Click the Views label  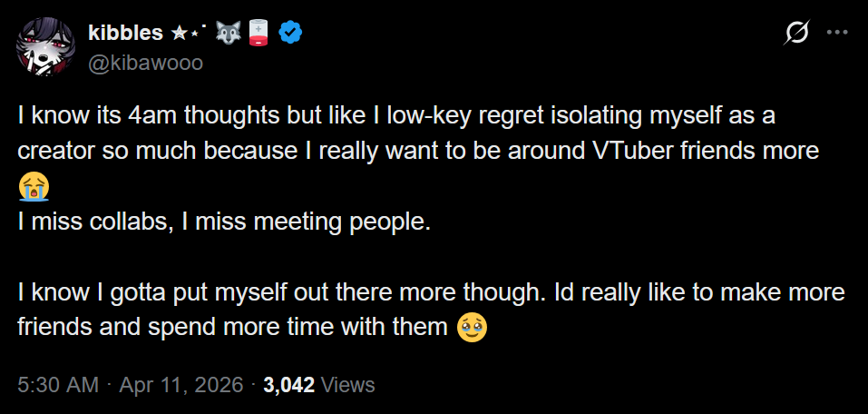(347, 385)
